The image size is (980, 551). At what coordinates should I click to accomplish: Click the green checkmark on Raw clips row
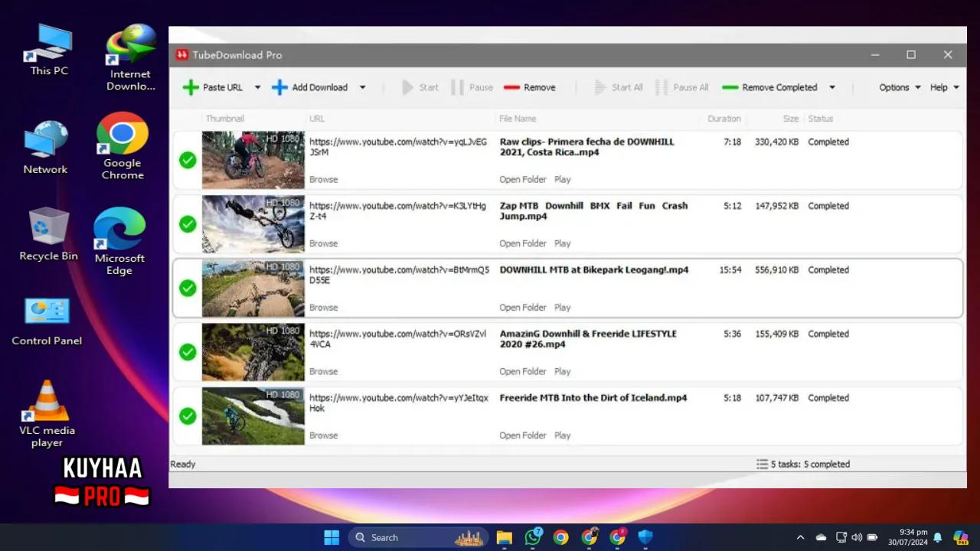pos(188,160)
